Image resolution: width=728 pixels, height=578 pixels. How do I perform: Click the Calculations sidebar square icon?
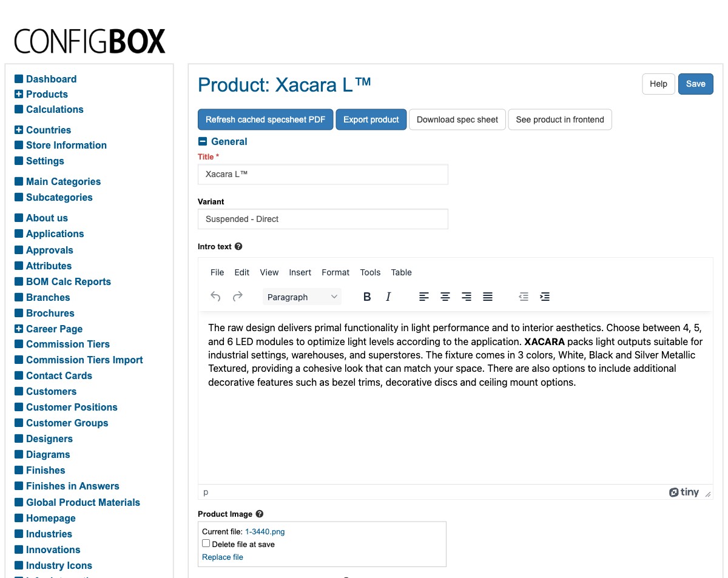click(x=19, y=110)
